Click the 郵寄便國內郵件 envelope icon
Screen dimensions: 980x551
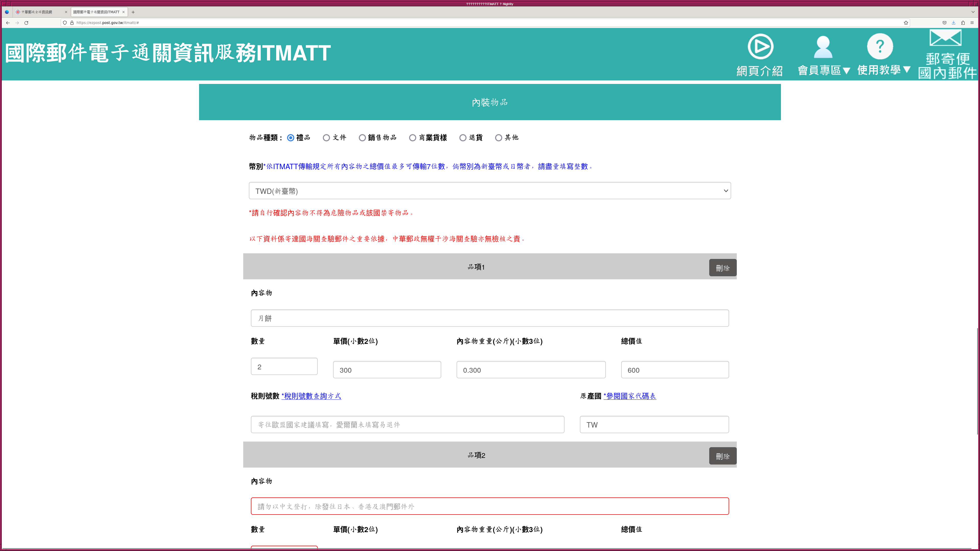pyautogui.click(x=945, y=38)
